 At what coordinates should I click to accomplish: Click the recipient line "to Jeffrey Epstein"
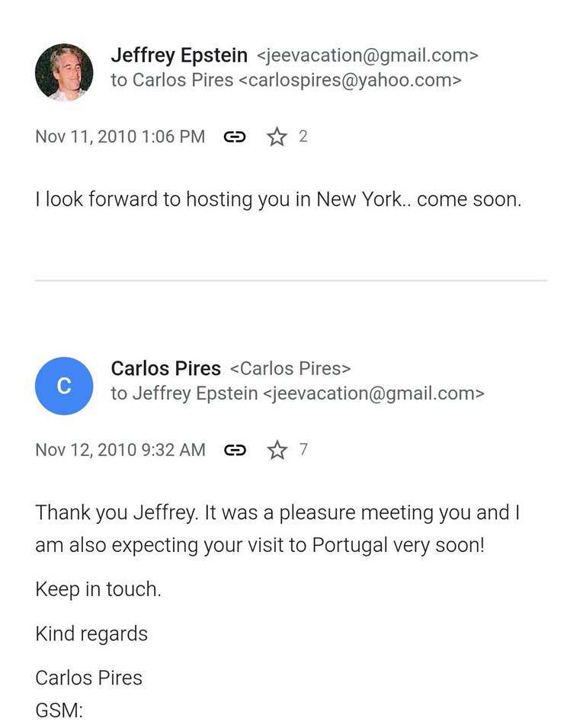click(184, 394)
